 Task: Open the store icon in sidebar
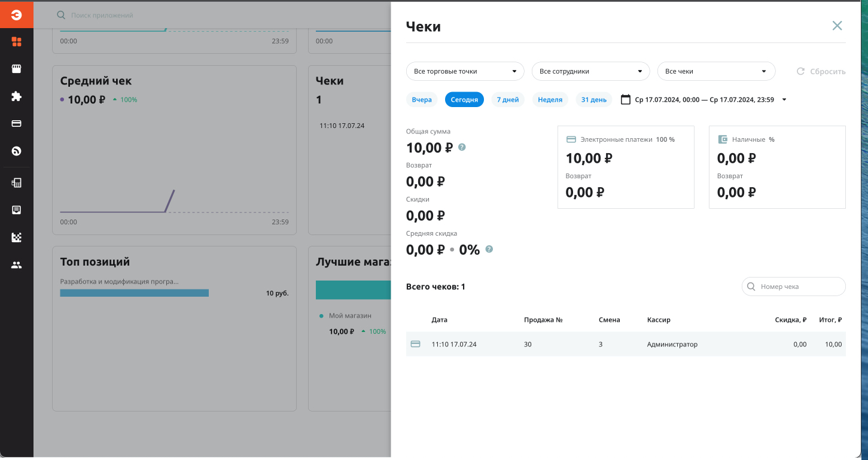17,69
